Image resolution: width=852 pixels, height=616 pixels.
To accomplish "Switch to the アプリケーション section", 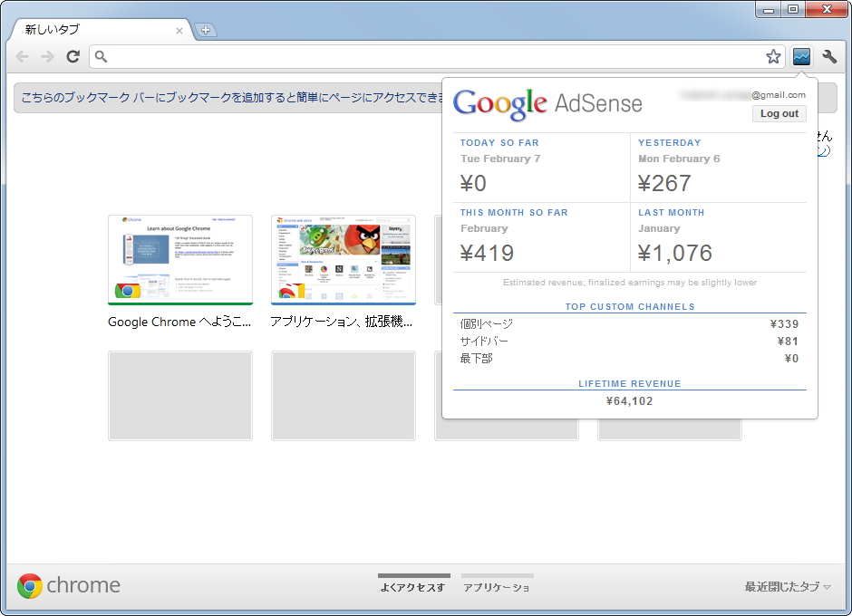I will 497,586.
